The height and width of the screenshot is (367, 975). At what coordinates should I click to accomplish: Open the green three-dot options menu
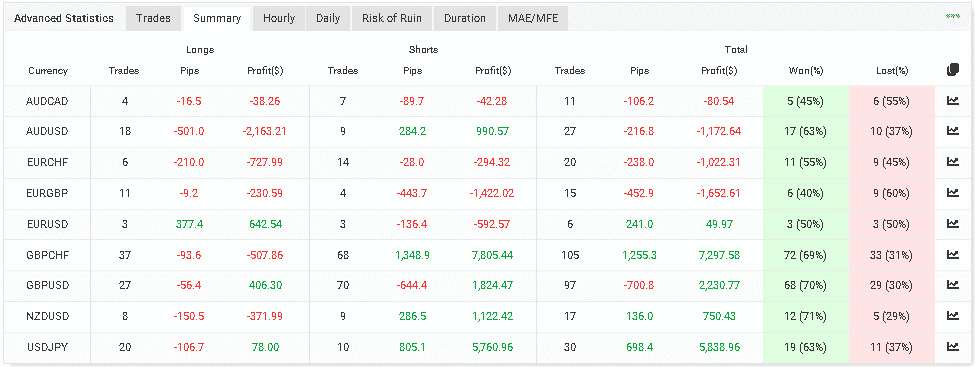(952, 16)
